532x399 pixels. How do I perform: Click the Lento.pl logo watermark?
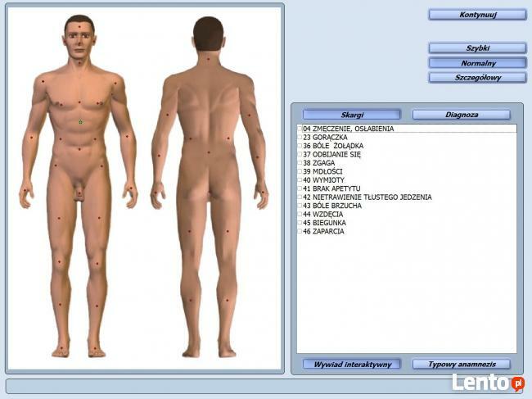pos(488,383)
